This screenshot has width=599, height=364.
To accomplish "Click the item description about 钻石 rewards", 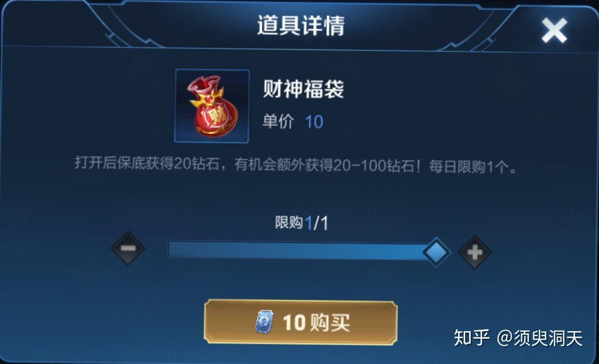I will coord(296,164).
